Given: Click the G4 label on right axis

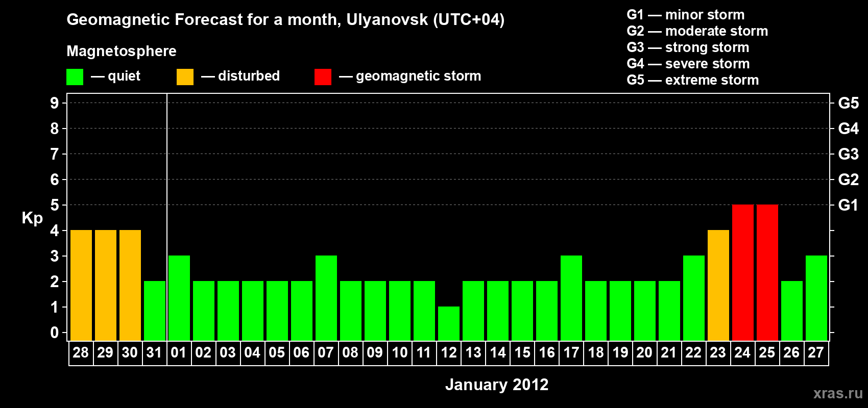Looking at the screenshot, I should pyautogui.click(x=848, y=129).
